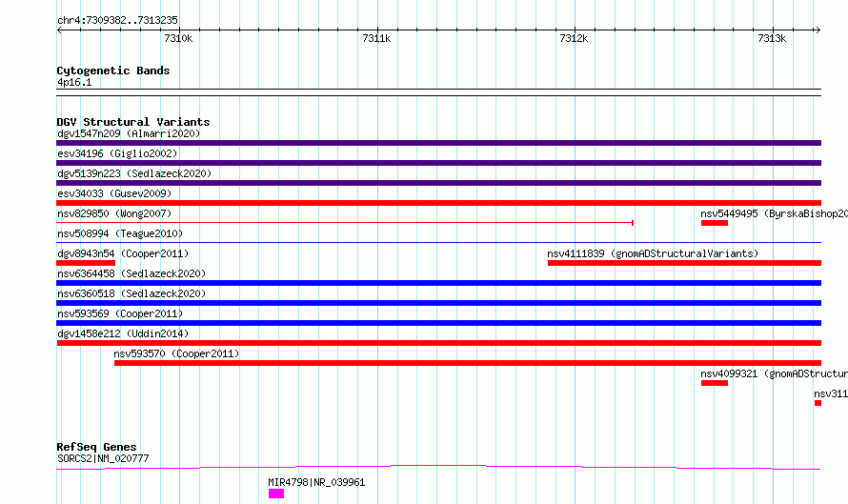Click the red bar under dgv1458e212

click(x=438, y=343)
